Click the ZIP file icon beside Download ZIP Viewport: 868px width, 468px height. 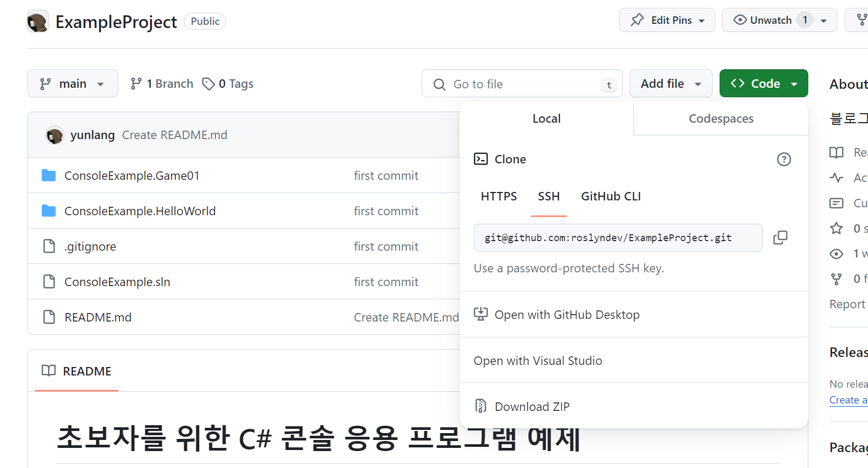coord(481,406)
